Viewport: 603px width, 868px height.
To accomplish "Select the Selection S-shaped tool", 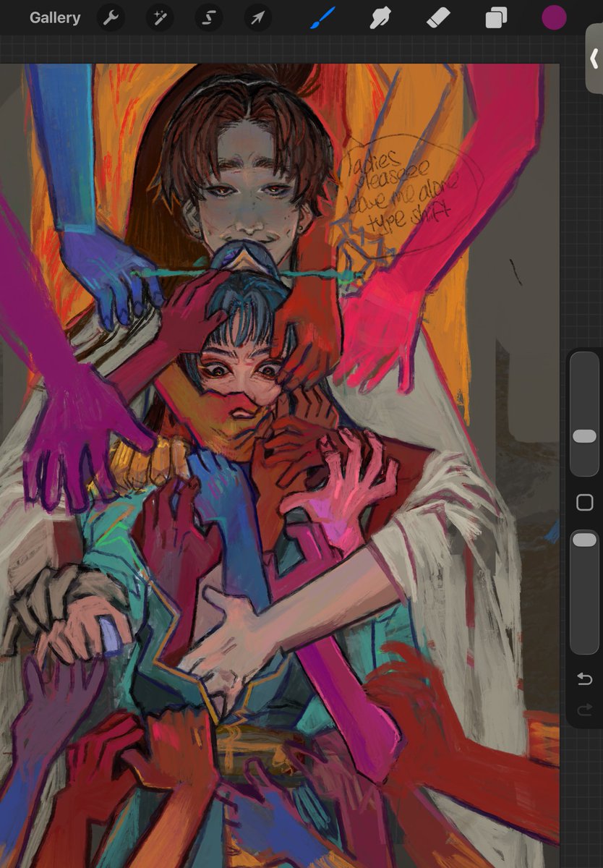I will pos(208,18).
